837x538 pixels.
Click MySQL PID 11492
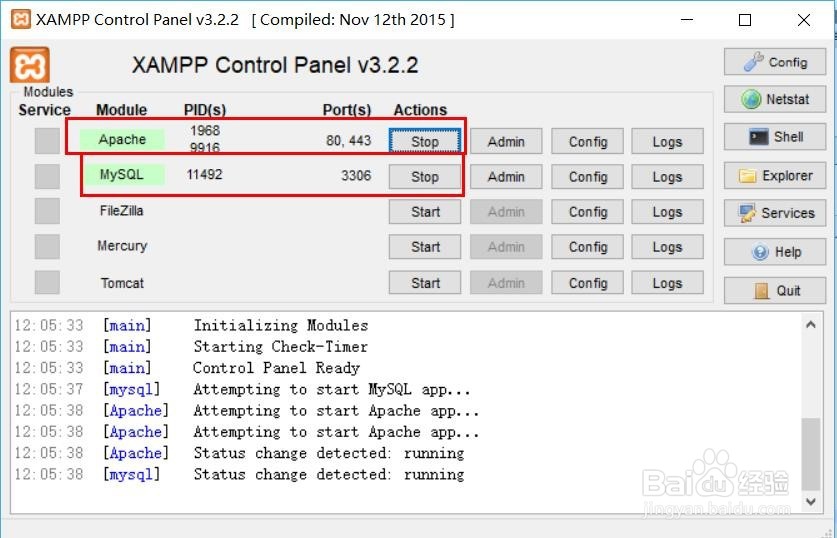pyautogui.click(x=204, y=174)
